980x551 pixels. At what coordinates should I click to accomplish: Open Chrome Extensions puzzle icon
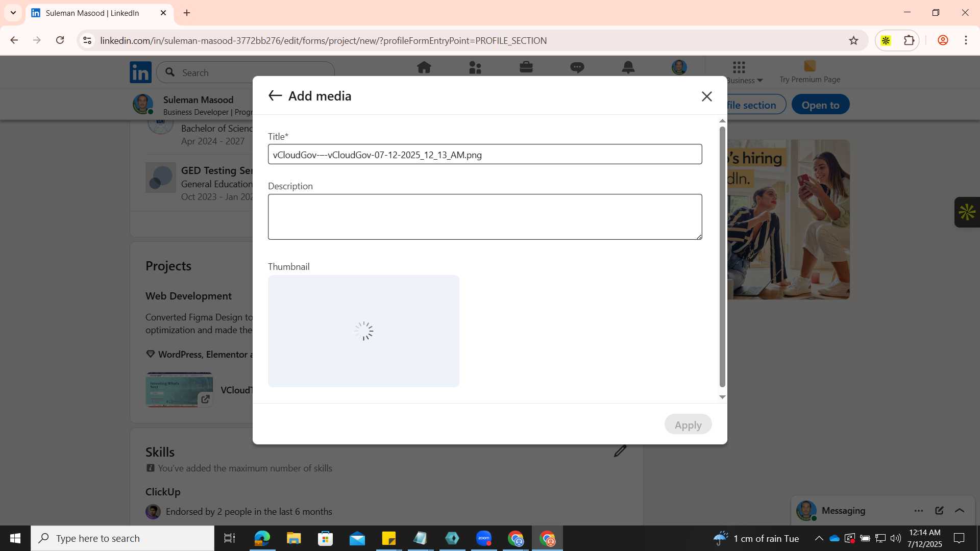909,40
